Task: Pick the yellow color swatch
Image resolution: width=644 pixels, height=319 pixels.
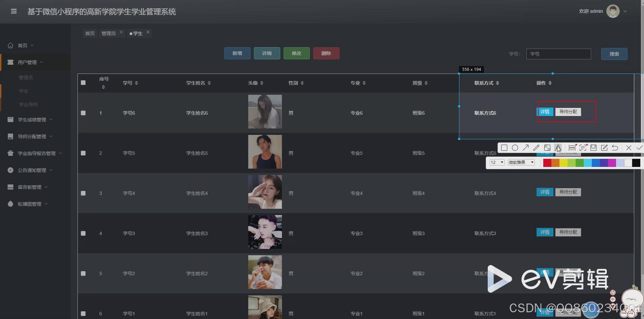Action: [x=563, y=163]
